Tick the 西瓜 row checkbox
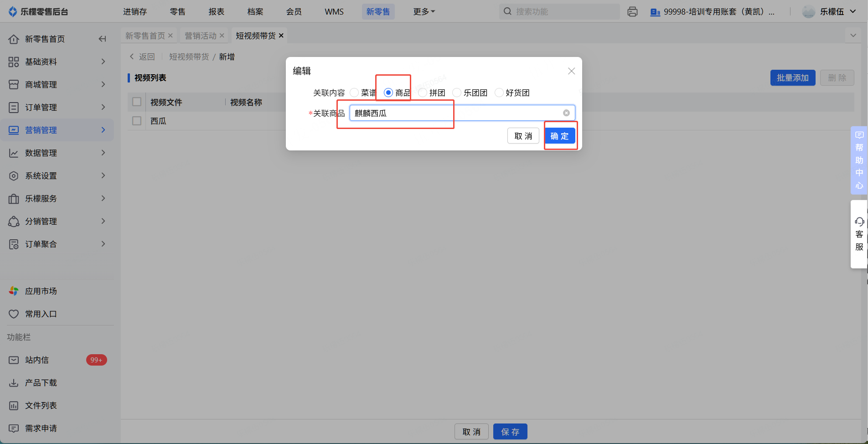Screen dimensions: 868x444 [137, 121]
